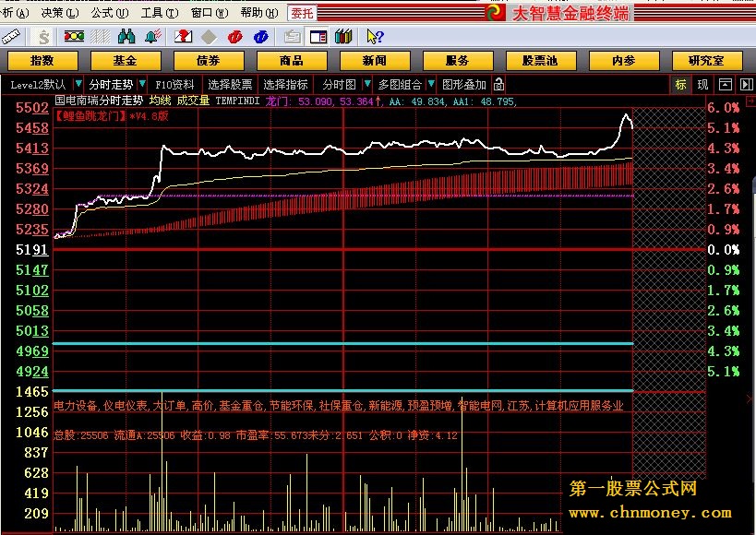Open the binoculars search icon
Screen dimensions: 756x535
tap(126, 36)
